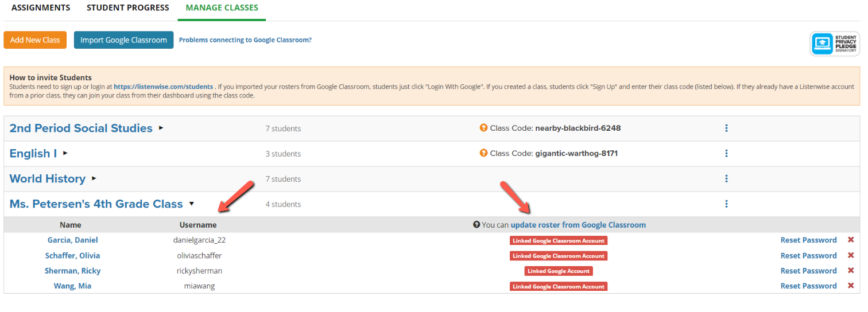Click question icon before update roster text
The image size is (868, 312).
pos(476,225)
